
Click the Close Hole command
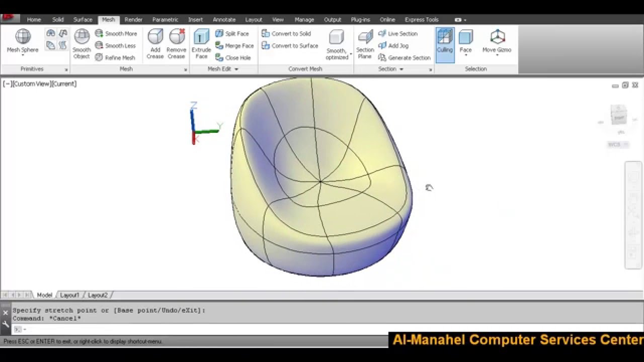point(233,58)
